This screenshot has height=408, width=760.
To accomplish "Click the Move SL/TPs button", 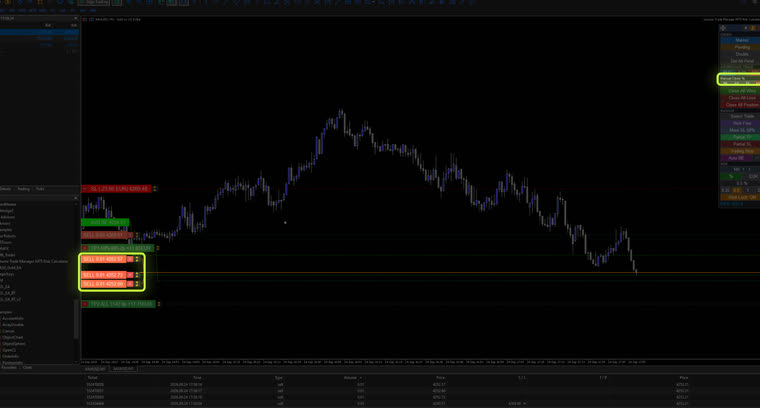I will coord(740,130).
